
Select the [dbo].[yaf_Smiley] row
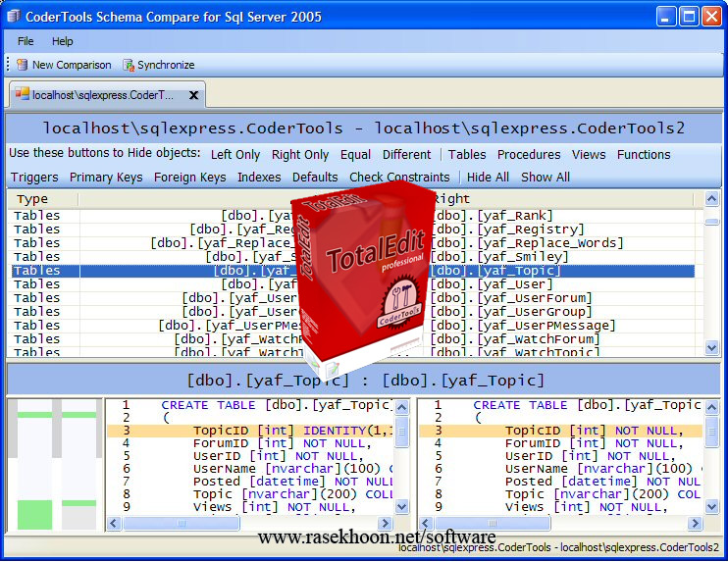click(x=353, y=257)
